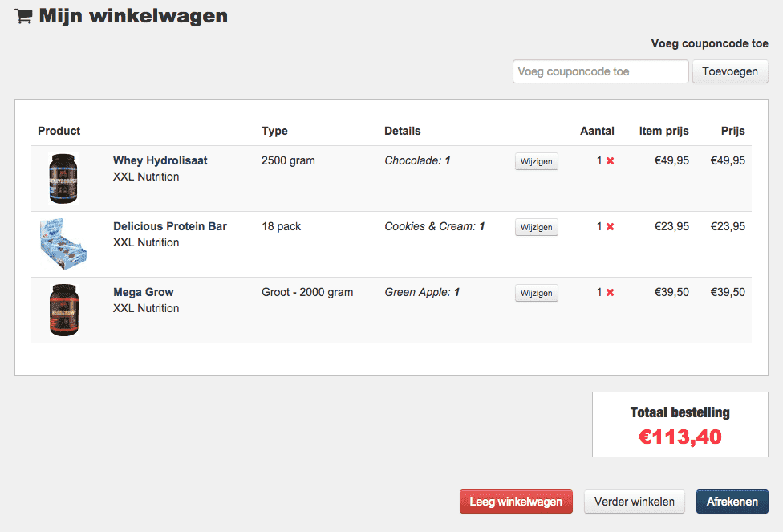Open the Whey Hydrolisaat product link
This screenshot has height=532, width=783.
click(160, 160)
